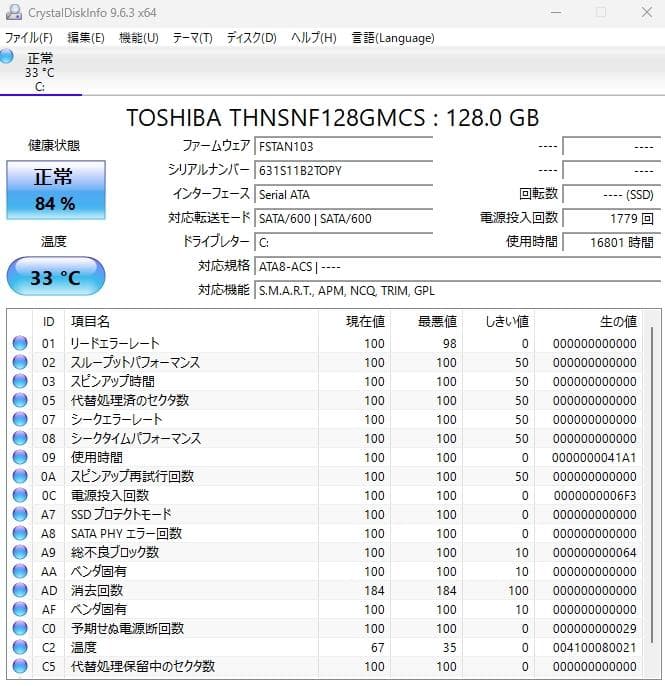Viewport: 665px width, 686px height.
Task: Click status orb for 01 リードエラーレート
Action: pos(20,343)
